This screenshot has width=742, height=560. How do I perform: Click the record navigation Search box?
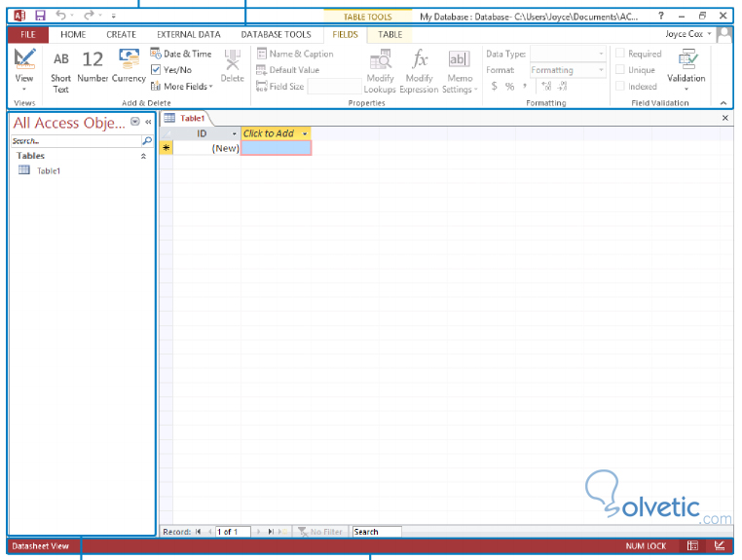tap(377, 532)
